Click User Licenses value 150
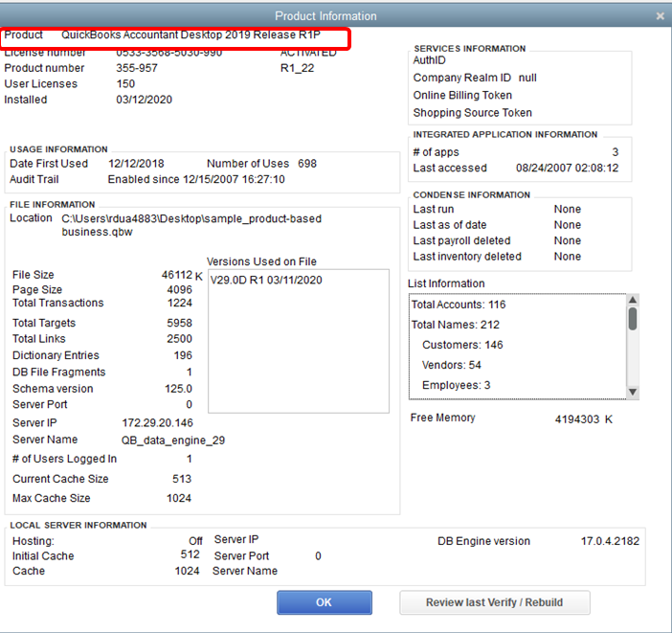The width and height of the screenshot is (672, 633). (125, 83)
